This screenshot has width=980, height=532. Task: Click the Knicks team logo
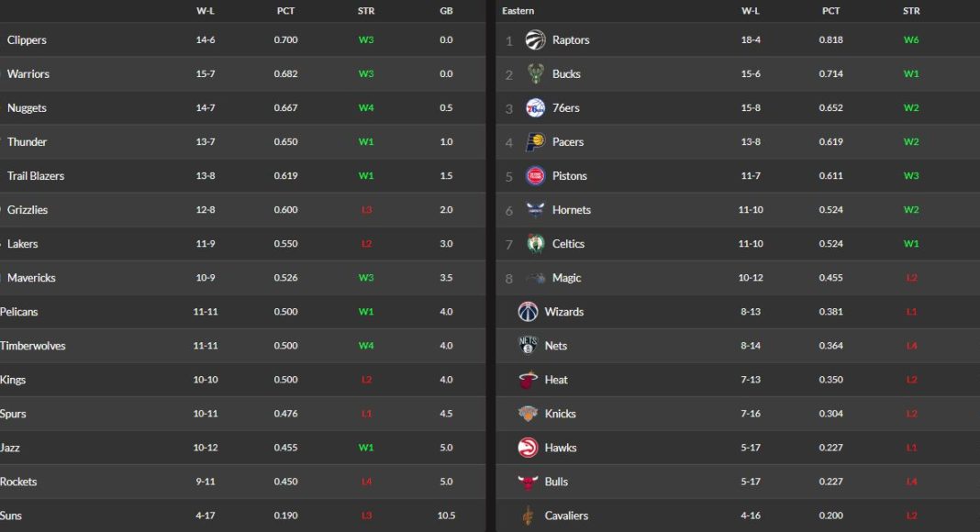tap(528, 414)
